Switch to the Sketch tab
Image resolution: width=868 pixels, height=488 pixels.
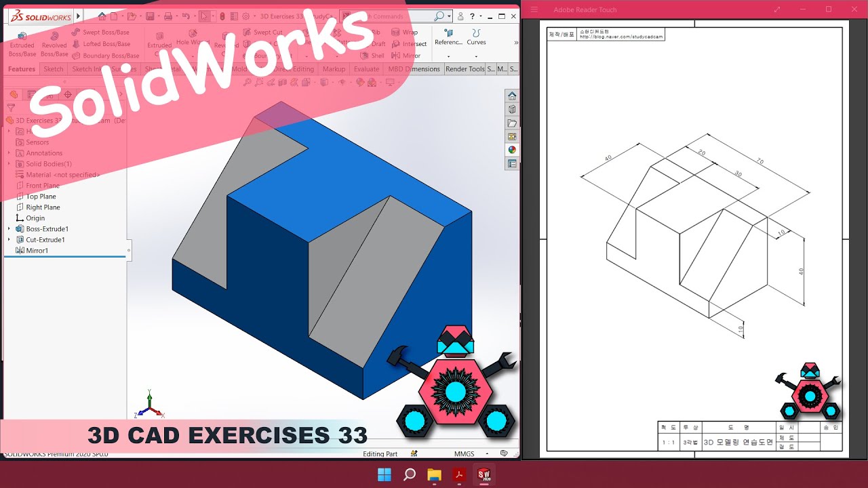tap(54, 69)
